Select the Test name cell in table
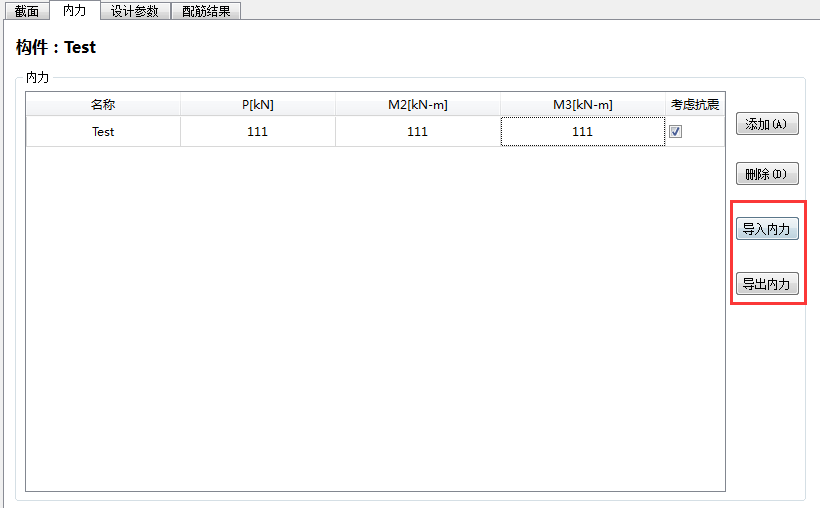The width and height of the screenshot is (820, 508). point(103,132)
